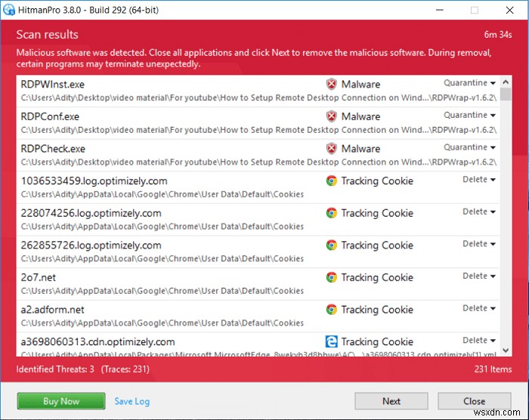Open the Delete dropdown for a2.adform.net
Viewport: 529px width, 420px height.
(478, 308)
